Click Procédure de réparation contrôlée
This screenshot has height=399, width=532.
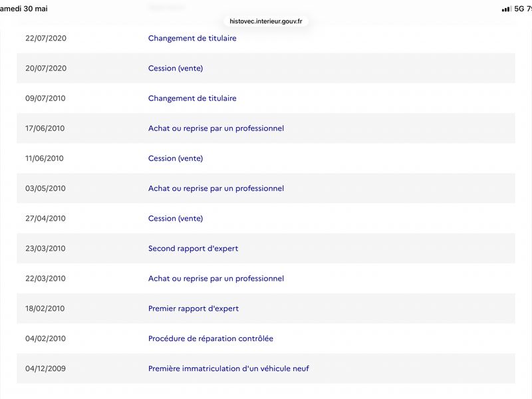pos(210,338)
